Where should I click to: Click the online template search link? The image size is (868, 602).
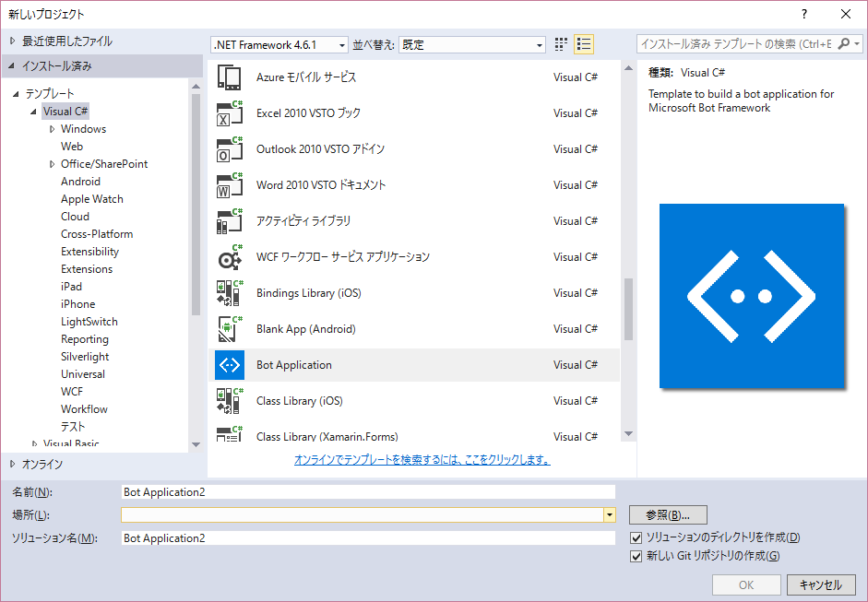(422, 460)
